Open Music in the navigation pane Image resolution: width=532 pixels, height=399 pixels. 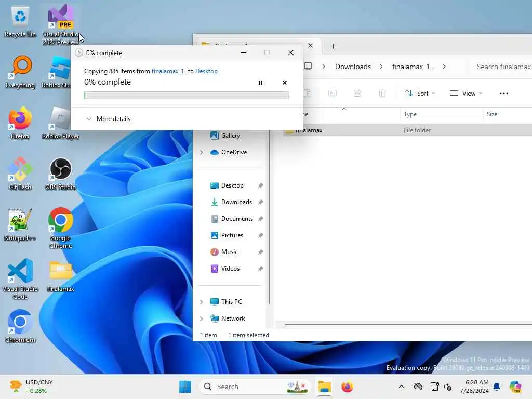coord(229,252)
